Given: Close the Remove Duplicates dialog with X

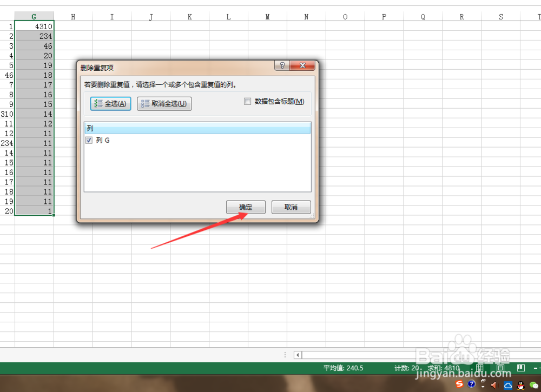Looking at the screenshot, I should [x=302, y=65].
